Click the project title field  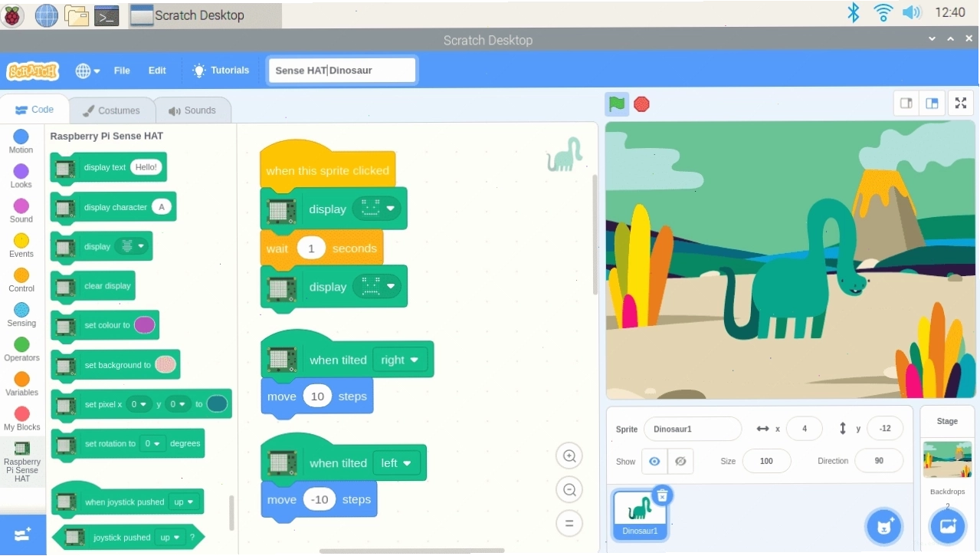coord(342,71)
